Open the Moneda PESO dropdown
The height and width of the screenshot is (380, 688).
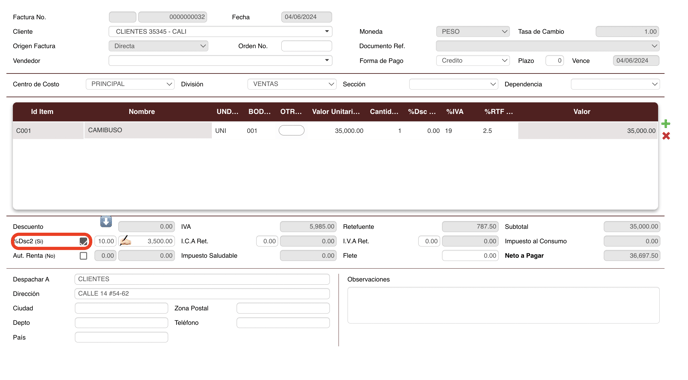pyautogui.click(x=473, y=32)
